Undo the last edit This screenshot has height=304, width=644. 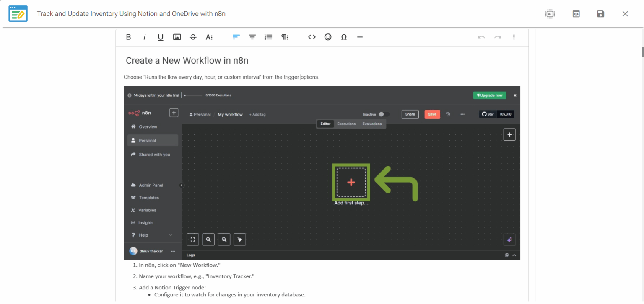[x=481, y=37]
